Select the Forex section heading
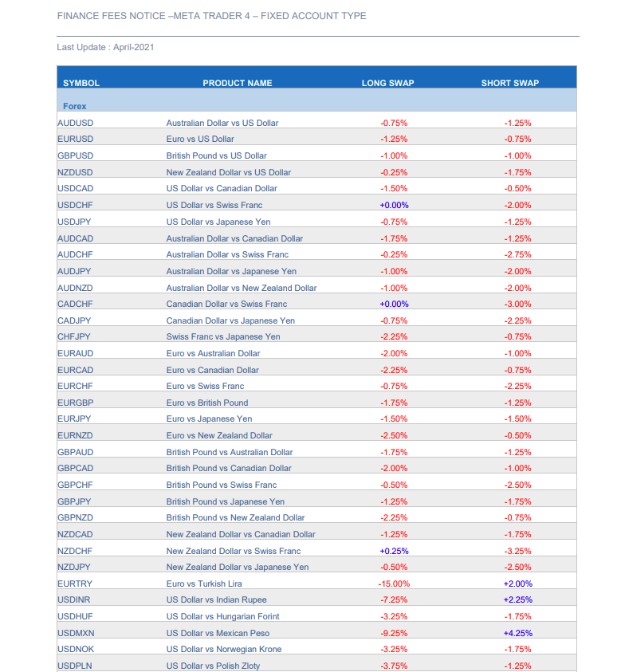The width and height of the screenshot is (621, 672). (x=75, y=106)
